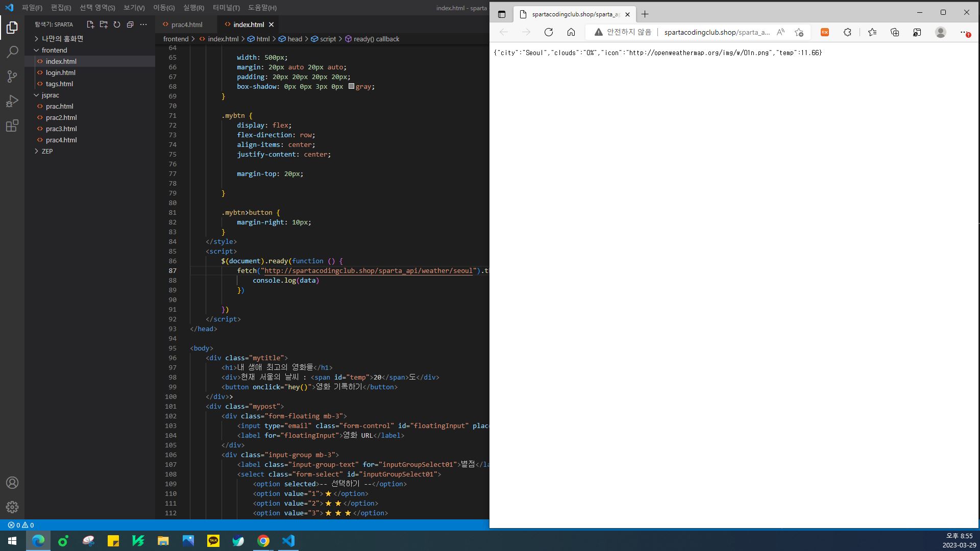980x551 pixels.
Task: Open the 보기(V) menu
Action: (134, 8)
